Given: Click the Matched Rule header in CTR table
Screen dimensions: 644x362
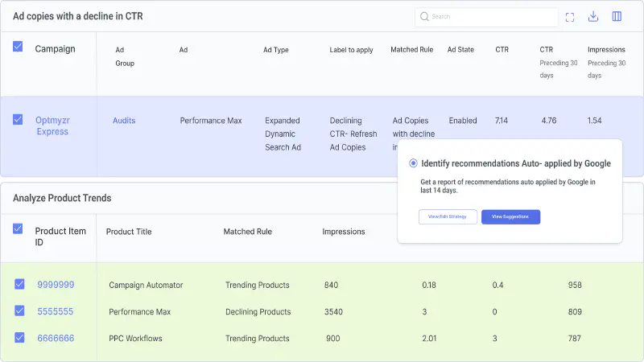Looking at the screenshot, I should click(411, 50).
